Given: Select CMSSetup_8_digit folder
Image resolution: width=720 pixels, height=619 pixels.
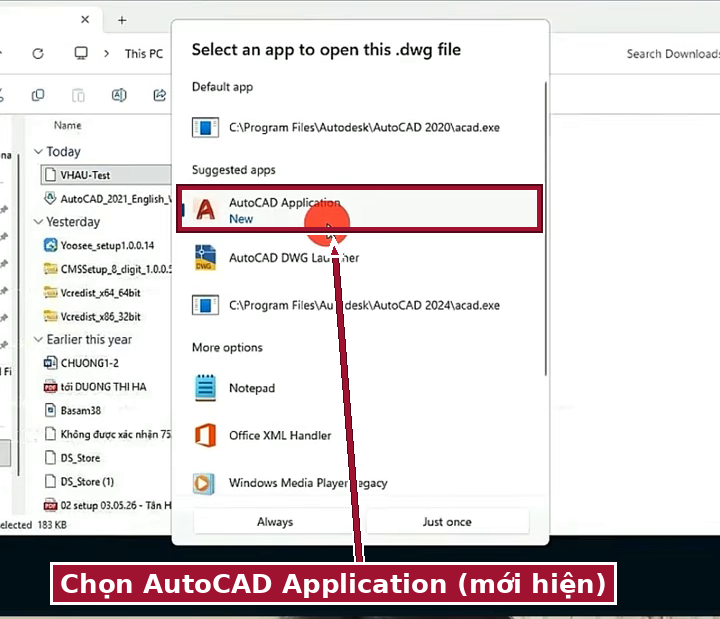Looking at the screenshot, I should (106, 269).
